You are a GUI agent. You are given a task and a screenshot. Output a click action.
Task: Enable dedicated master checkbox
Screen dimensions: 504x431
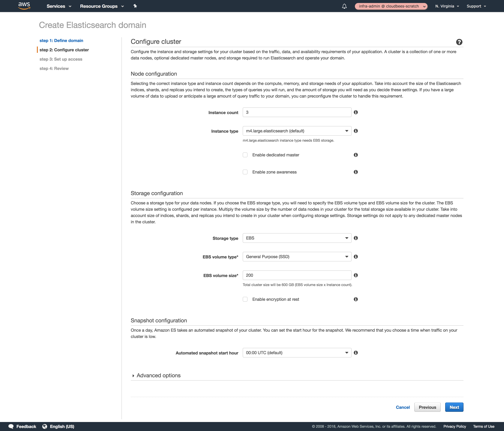coord(245,155)
